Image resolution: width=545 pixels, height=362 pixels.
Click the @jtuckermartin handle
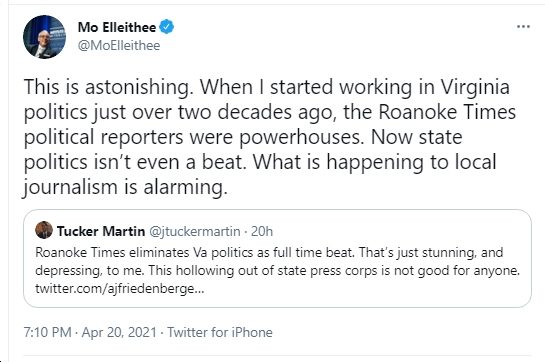[195, 231]
